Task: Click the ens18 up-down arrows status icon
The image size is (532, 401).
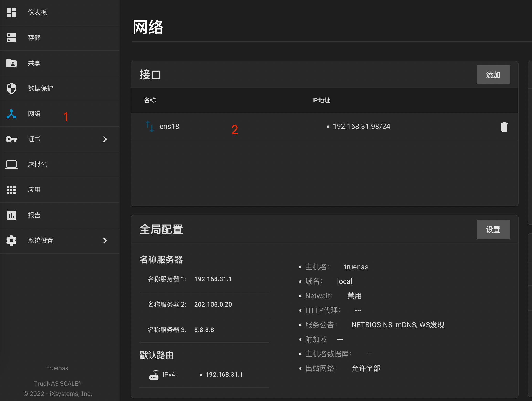Action: [150, 127]
